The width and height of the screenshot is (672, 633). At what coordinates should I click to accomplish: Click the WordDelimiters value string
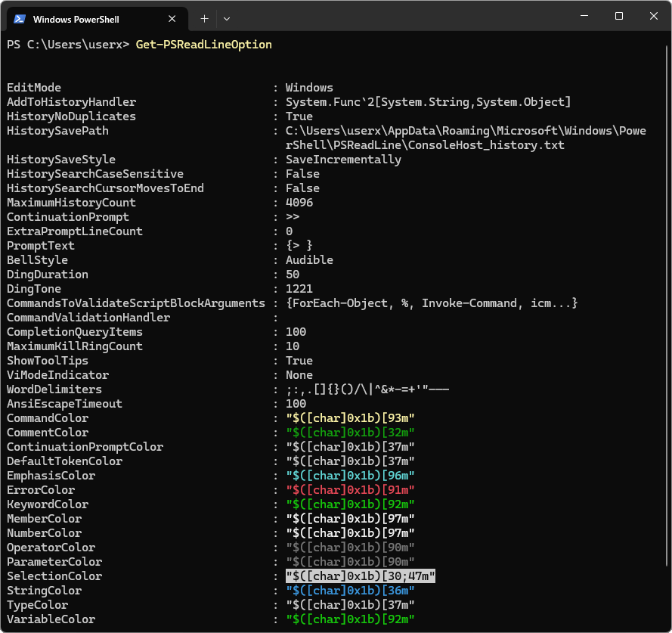(x=367, y=389)
